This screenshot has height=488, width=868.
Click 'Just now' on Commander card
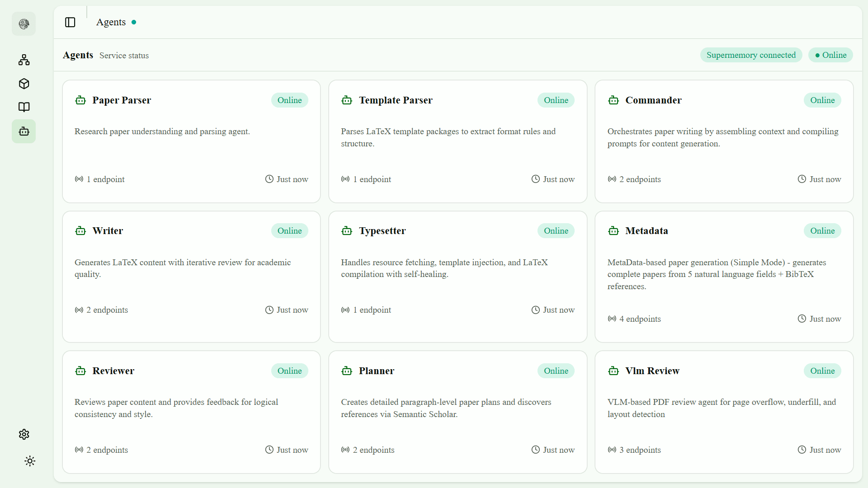(825, 179)
